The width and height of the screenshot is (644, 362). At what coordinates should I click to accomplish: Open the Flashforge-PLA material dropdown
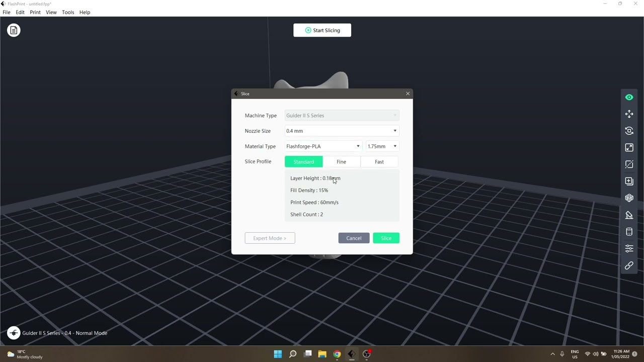(x=324, y=146)
